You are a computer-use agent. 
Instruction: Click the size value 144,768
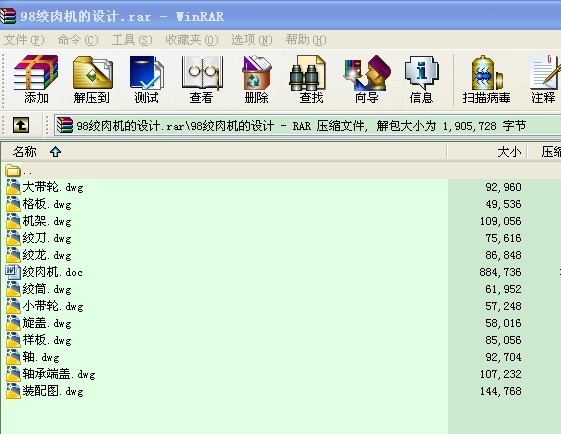pyautogui.click(x=501, y=391)
